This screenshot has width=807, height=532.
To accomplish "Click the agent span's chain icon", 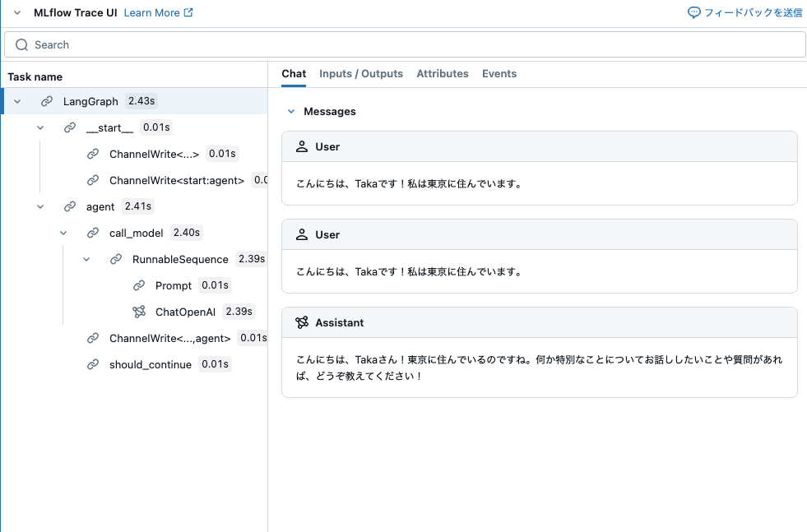I will coord(70,206).
